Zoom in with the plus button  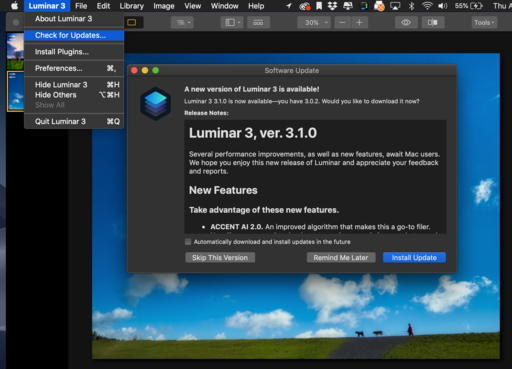click(x=359, y=22)
